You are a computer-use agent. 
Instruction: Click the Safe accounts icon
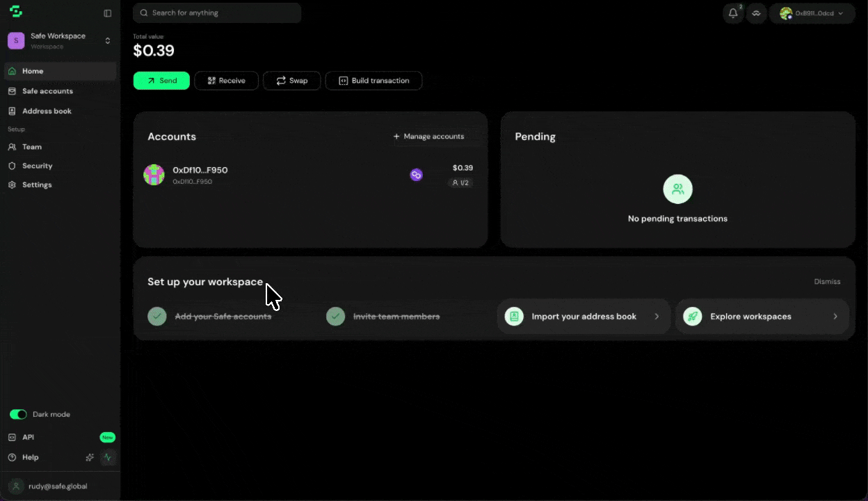(x=12, y=91)
